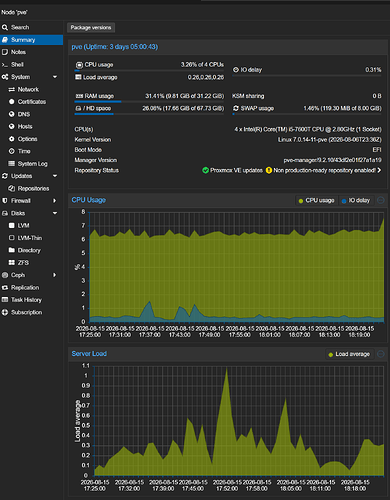This screenshot has height=500, width=390.
Task: Click the CPU usage progress bar
Action: [149, 71]
